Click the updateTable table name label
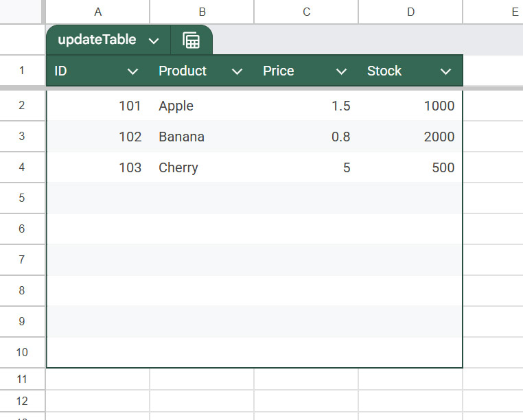523x420 pixels. (x=97, y=40)
